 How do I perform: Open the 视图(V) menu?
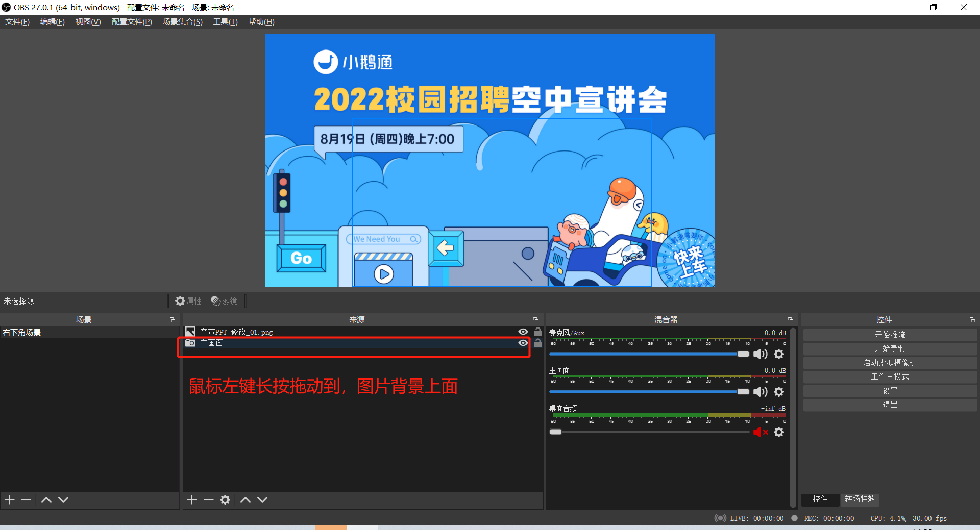point(88,22)
